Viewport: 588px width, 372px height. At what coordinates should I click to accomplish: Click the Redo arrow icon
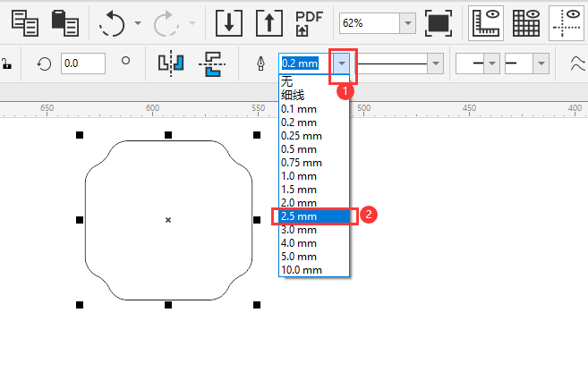pos(166,23)
